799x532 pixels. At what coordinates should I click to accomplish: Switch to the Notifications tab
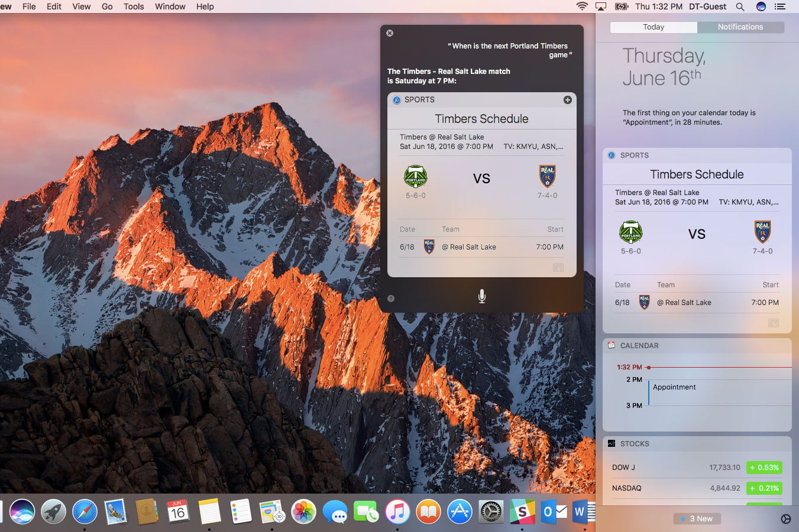(740, 27)
